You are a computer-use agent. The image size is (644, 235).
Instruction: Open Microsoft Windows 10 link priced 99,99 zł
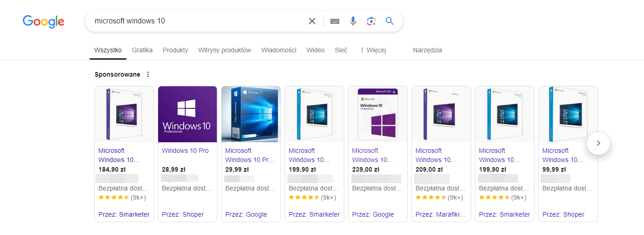coord(563,155)
